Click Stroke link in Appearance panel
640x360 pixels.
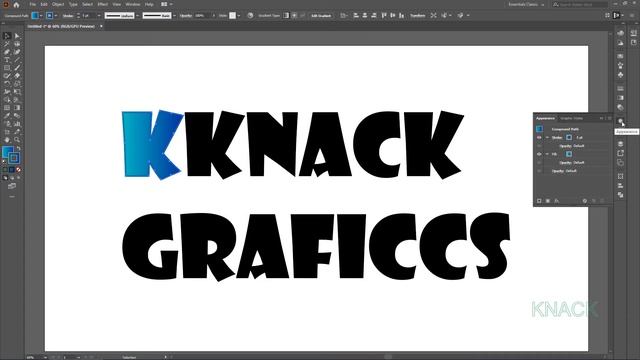coord(557,138)
